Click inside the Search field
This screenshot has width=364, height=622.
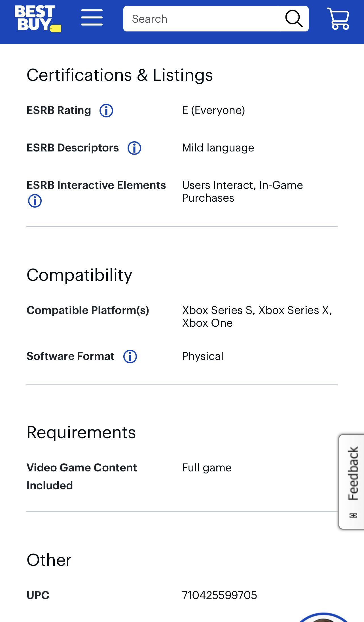(x=198, y=19)
